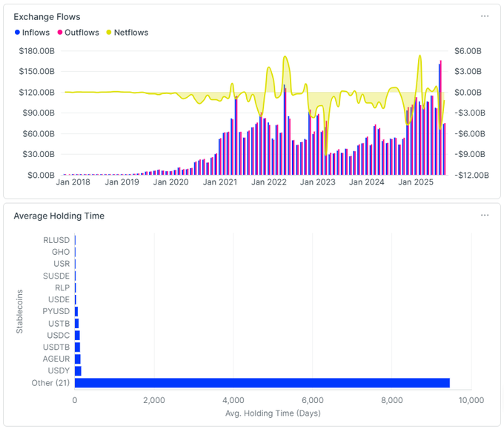Open Average Holding Time more options menu
This screenshot has height=429, width=504.
pos(485,216)
